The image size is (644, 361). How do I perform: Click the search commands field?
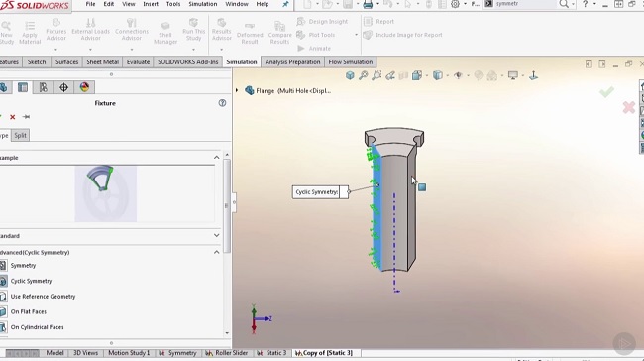520,4
